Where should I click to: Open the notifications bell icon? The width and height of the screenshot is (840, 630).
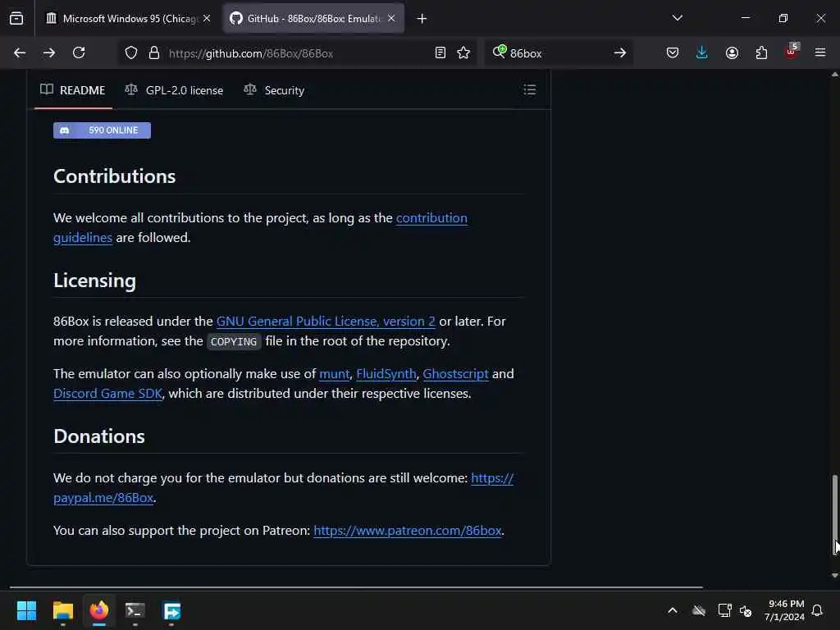pos(818,610)
